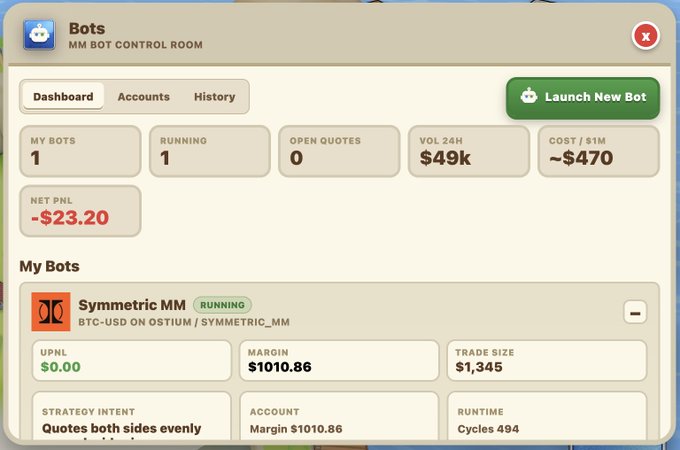This screenshot has width=680, height=450.
Task: Switch to the Dashboard tab
Action: [x=63, y=96]
